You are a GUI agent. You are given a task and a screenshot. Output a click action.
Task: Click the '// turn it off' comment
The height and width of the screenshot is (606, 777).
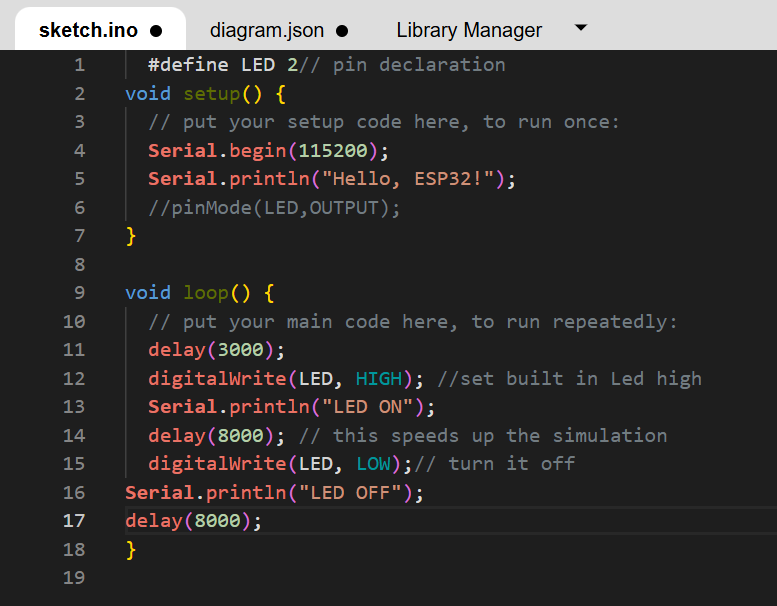[x=495, y=464]
